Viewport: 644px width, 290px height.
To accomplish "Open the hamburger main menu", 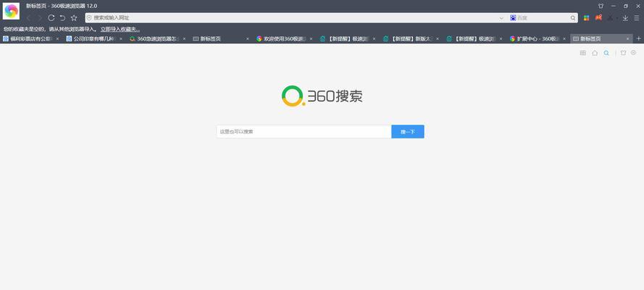I will point(637,18).
